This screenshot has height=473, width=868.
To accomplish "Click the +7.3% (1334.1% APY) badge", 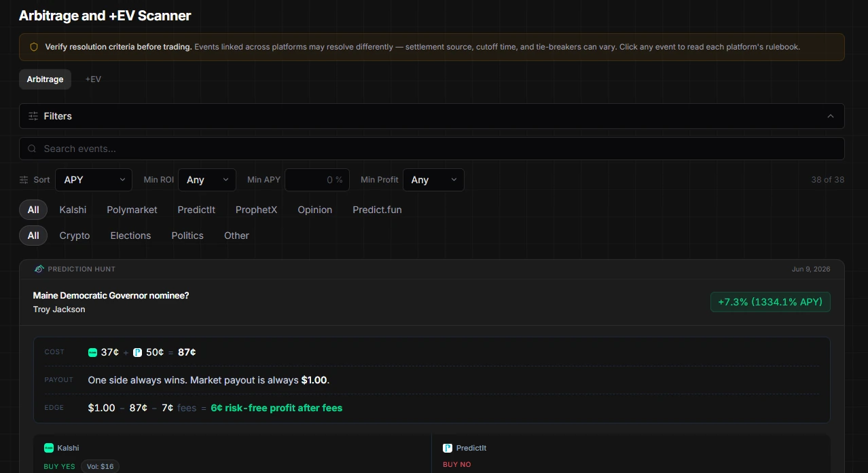I will [770, 302].
